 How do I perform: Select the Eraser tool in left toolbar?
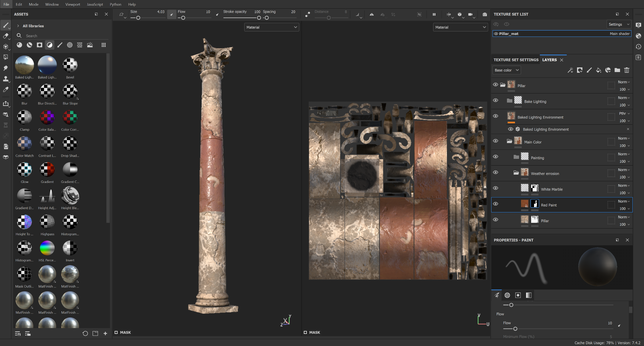point(5,36)
